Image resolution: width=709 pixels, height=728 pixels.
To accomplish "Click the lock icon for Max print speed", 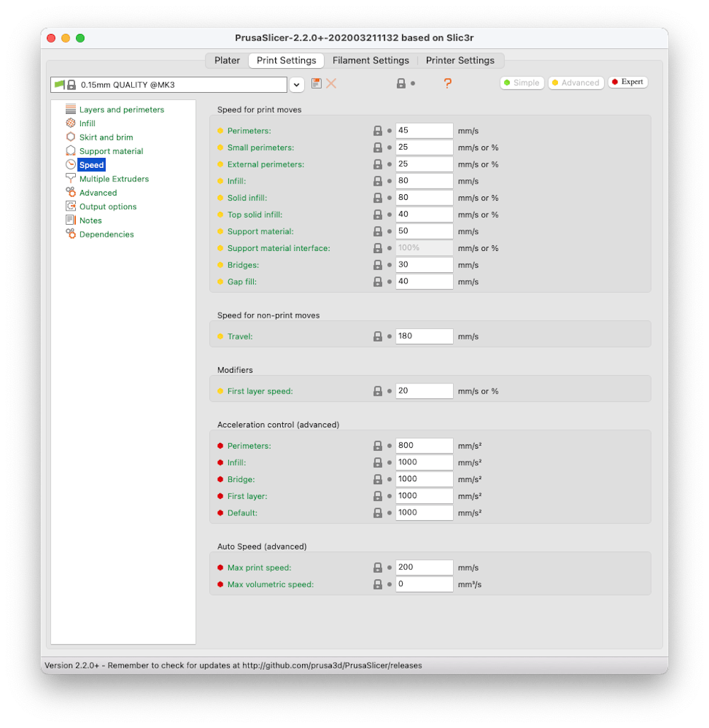I will pyautogui.click(x=377, y=568).
